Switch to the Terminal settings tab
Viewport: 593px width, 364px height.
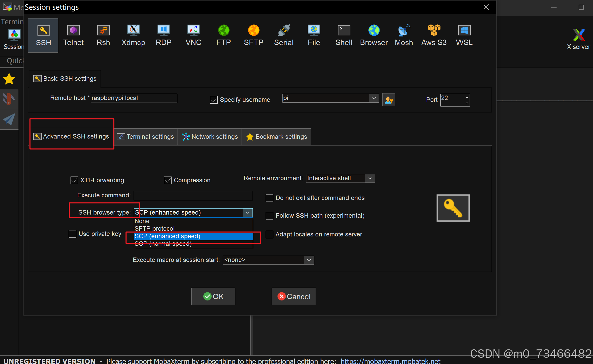coord(146,137)
